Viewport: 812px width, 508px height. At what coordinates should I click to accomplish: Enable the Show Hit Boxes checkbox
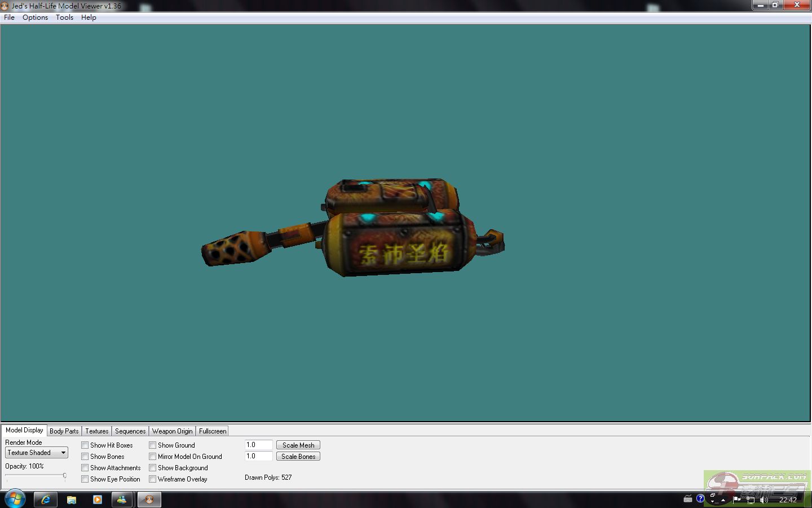tap(85, 445)
